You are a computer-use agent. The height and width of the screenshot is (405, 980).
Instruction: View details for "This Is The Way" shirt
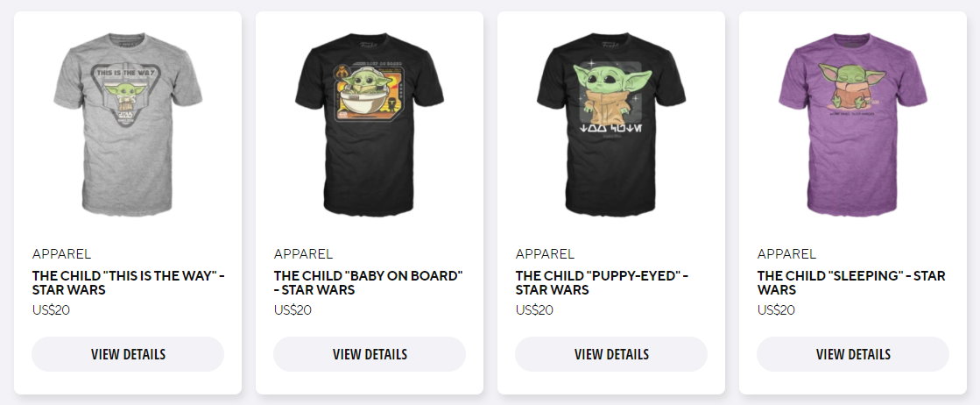pos(128,354)
